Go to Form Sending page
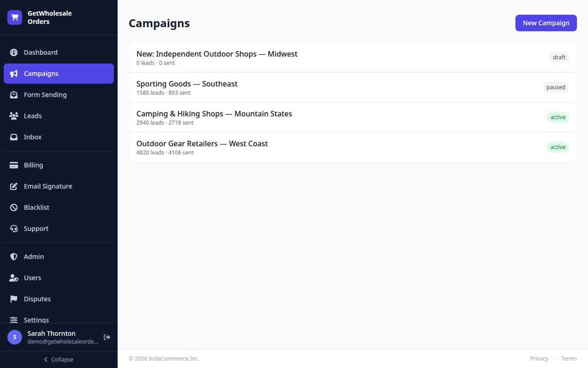Image resolution: width=588 pixels, height=368 pixels. [59, 95]
